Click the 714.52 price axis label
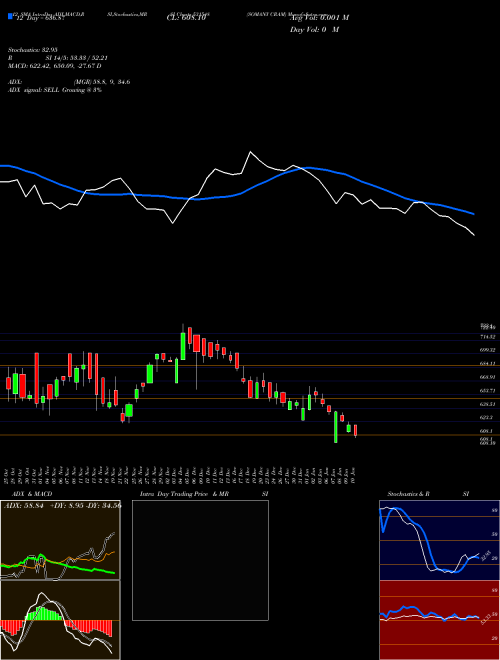The image size is (500, 660). [487, 337]
